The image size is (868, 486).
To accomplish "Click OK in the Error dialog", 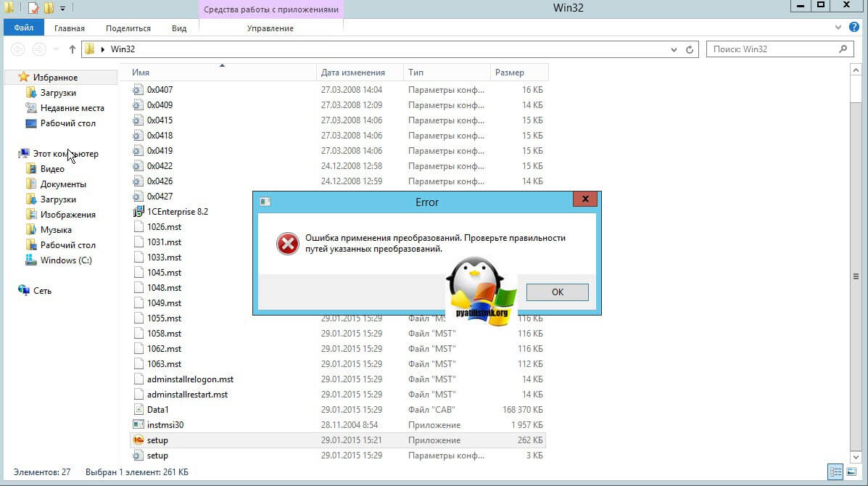I will [557, 292].
